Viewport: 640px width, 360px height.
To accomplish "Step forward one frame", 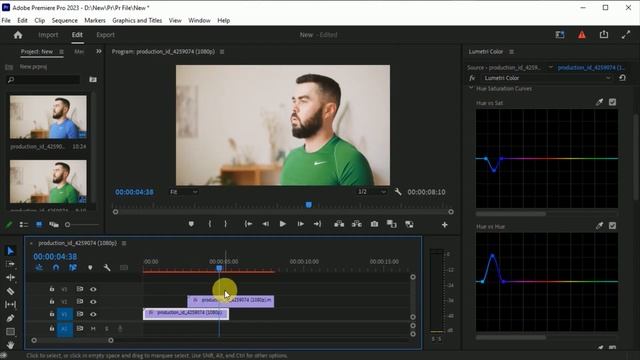I will [300, 224].
